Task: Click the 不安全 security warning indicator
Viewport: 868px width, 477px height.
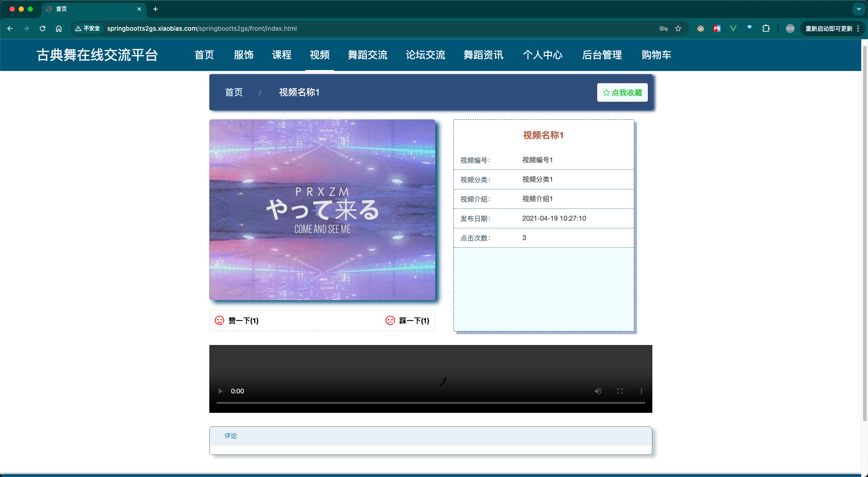Action: 88,28
